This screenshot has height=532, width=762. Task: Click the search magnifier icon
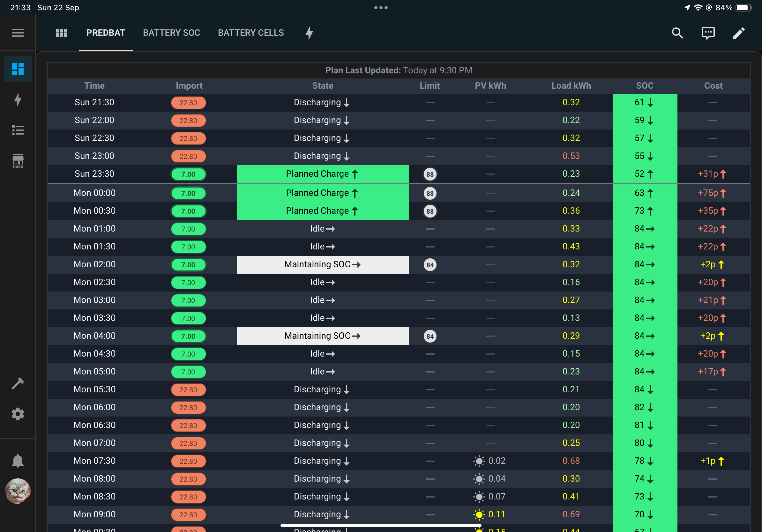point(677,33)
